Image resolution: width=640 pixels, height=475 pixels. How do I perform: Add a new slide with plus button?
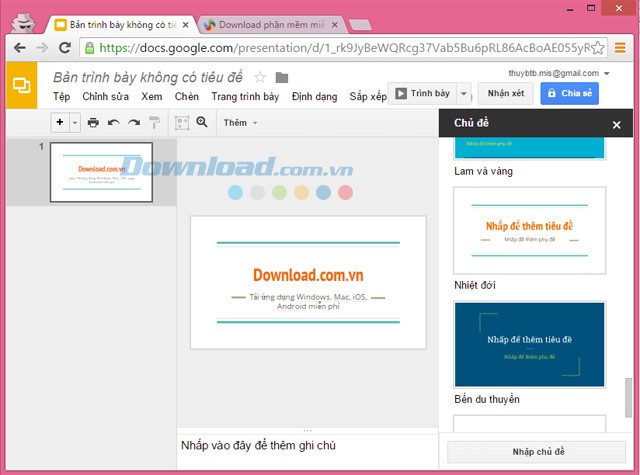point(60,122)
